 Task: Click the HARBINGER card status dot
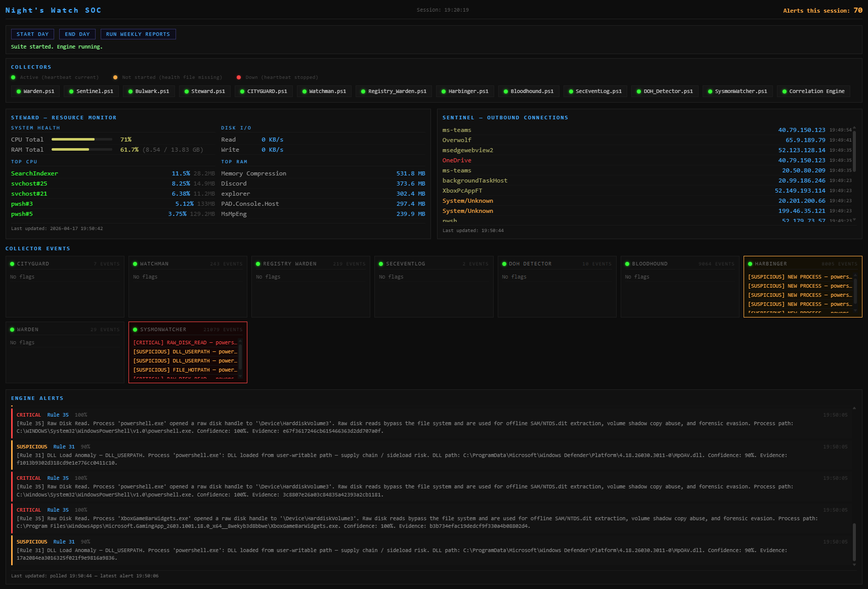tap(750, 264)
